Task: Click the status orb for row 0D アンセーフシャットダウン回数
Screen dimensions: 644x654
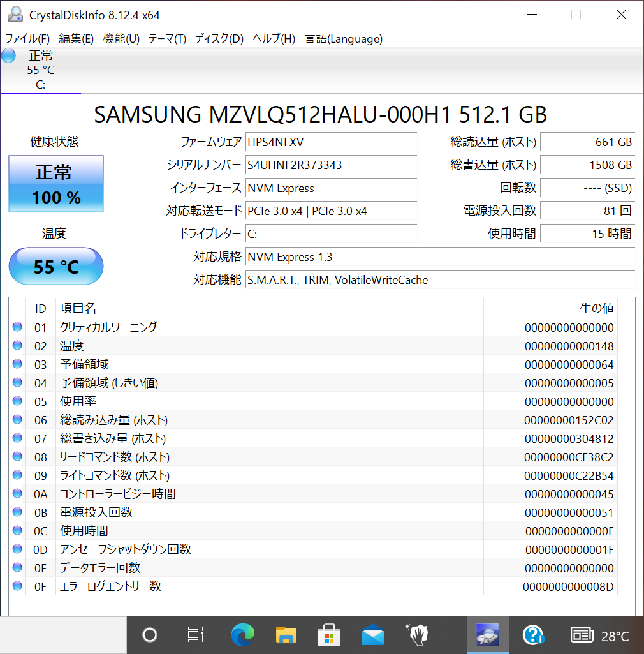Action: tap(17, 549)
